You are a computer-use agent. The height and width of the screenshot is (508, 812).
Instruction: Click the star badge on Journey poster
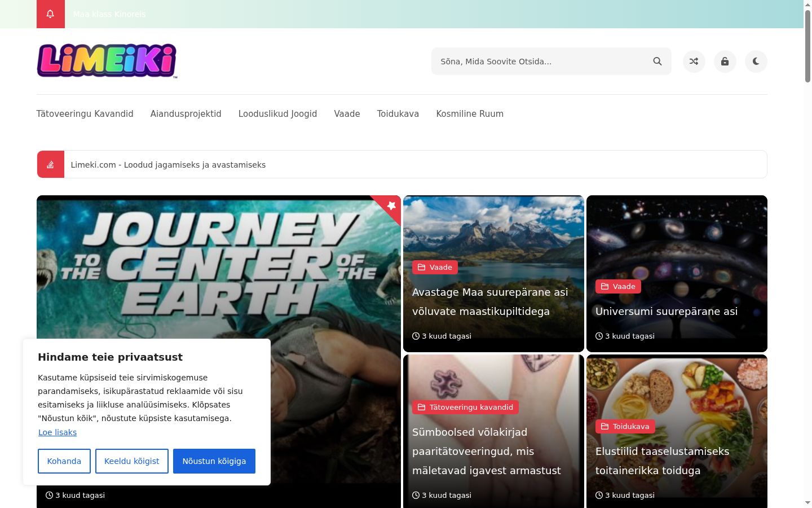point(391,205)
